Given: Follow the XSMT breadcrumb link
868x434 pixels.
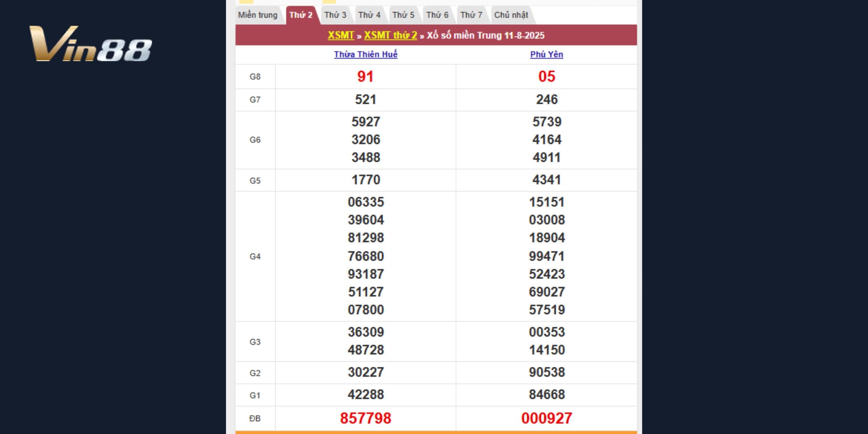Looking at the screenshot, I should click(341, 35).
